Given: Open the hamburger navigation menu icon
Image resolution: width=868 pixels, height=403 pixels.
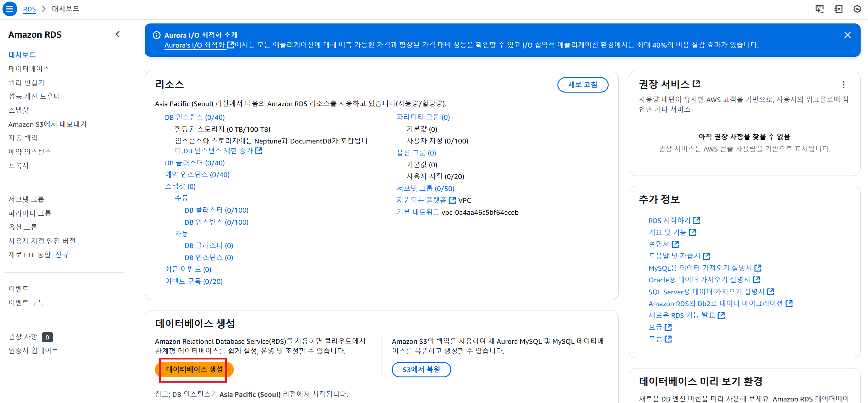Looking at the screenshot, I should pos(10,9).
